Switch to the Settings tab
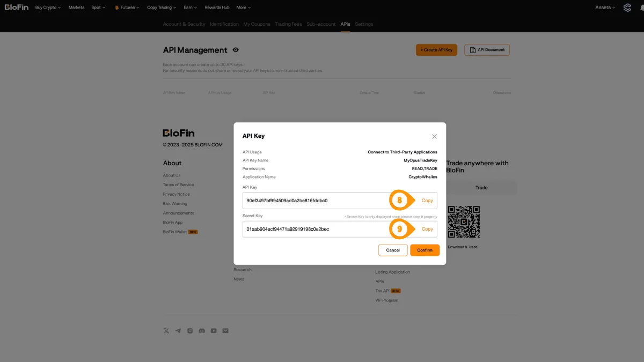The width and height of the screenshot is (644, 362). click(x=364, y=24)
